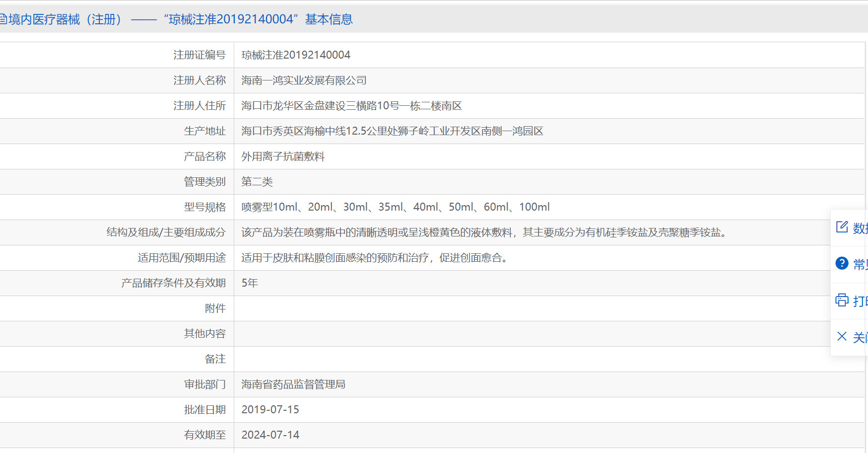Click the 适用范围/预期用途 label
868x453 pixels.
(182, 258)
